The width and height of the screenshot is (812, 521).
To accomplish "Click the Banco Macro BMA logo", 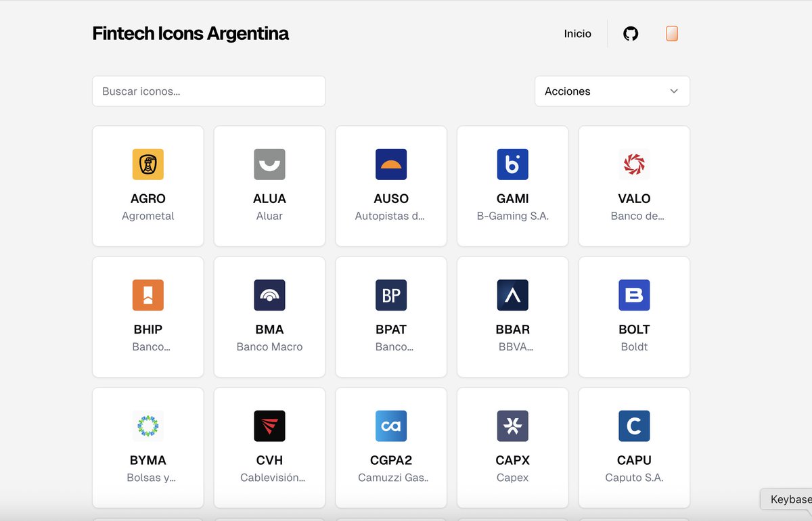I will point(269,295).
